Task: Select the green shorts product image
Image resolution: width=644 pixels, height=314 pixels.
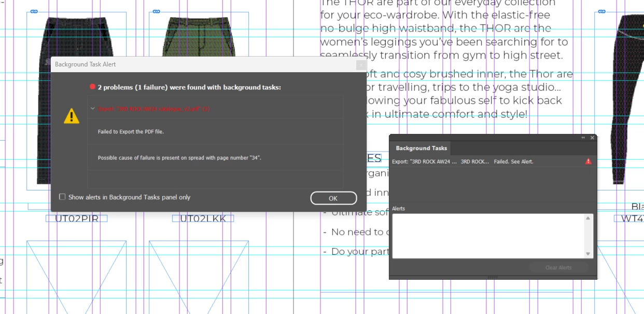Action: (x=200, y=36)
